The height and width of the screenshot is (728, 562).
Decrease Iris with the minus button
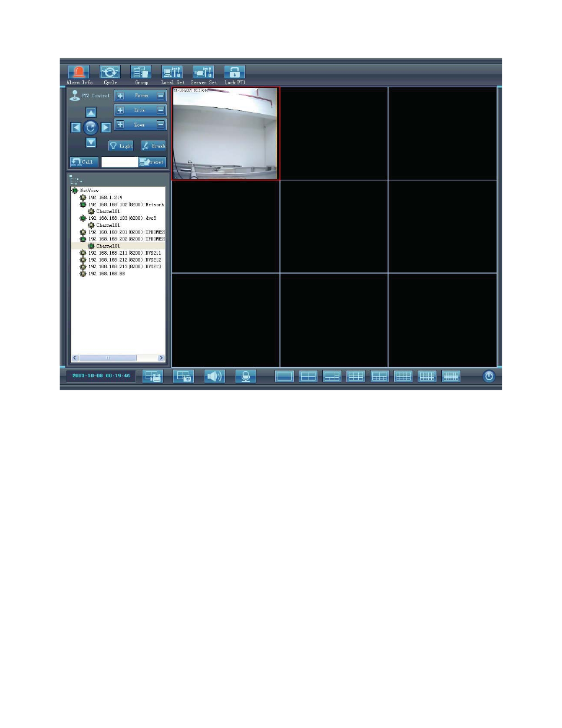pos(161,110)
